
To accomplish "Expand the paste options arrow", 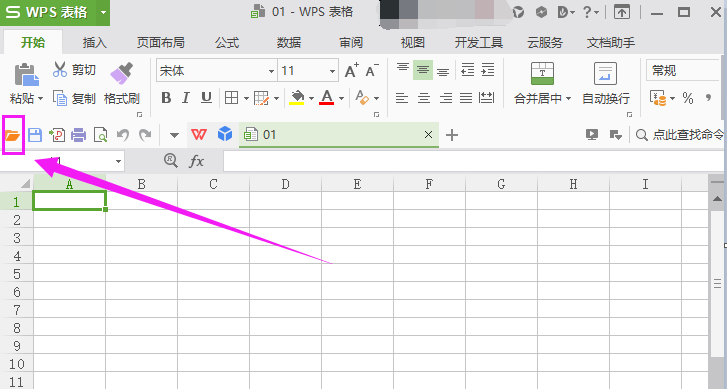I will 40,98.
